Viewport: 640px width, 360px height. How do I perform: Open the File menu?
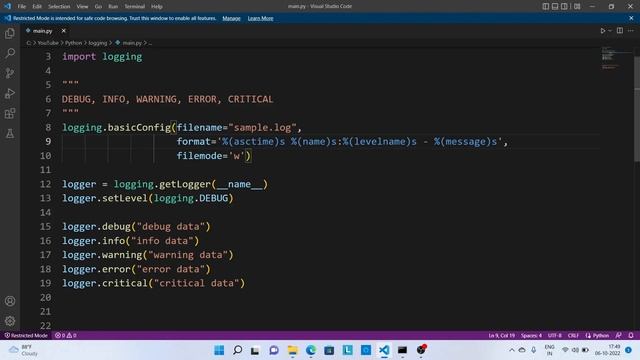[22, 7]
